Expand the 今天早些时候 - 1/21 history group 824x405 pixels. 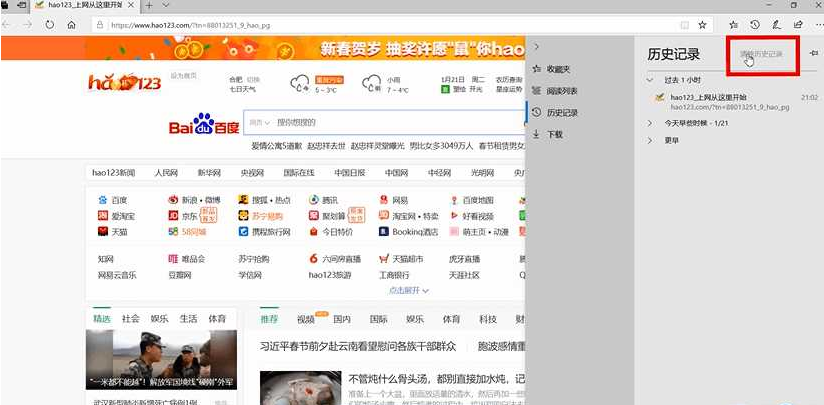(x=650, y=123)
